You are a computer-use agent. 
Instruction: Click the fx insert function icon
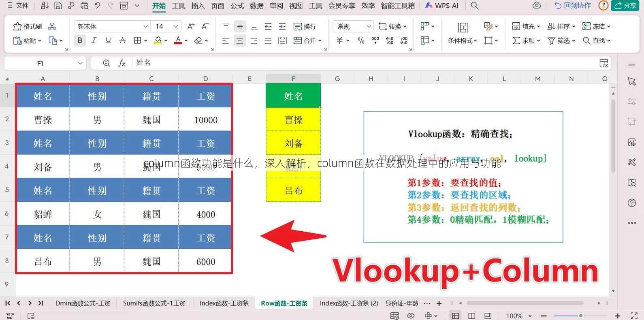[122, 63]
